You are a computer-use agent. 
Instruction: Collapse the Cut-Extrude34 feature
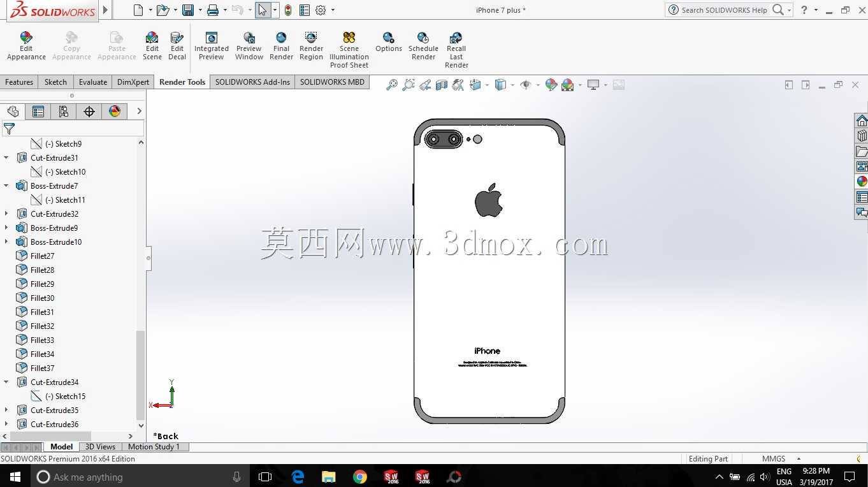pyautogui.click(x=6, y=382)
